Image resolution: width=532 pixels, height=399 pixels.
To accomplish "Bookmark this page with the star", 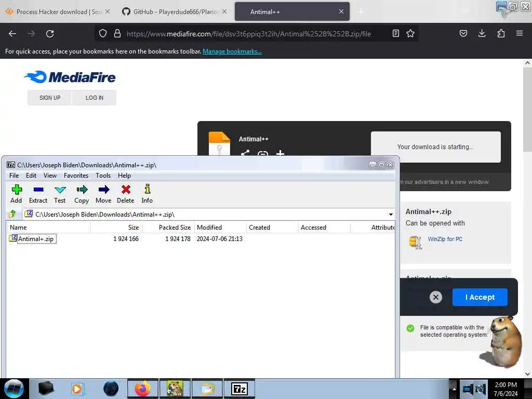I will (410, 33).
